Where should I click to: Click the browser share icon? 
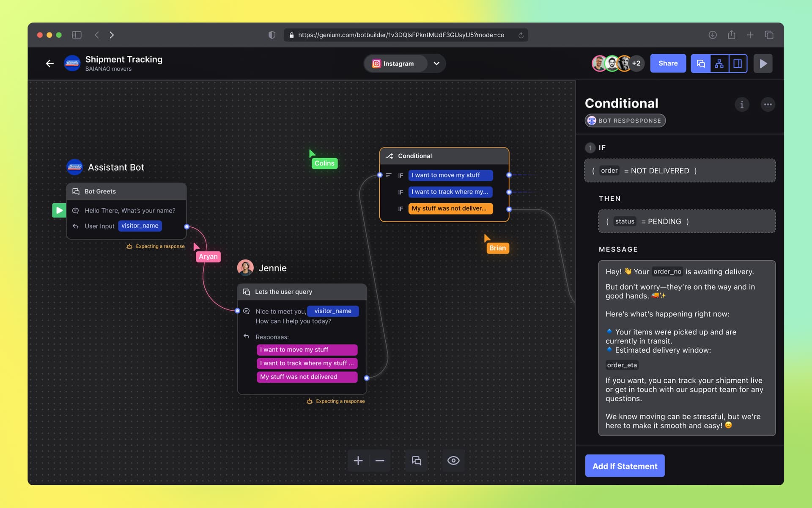pos(732,35)
